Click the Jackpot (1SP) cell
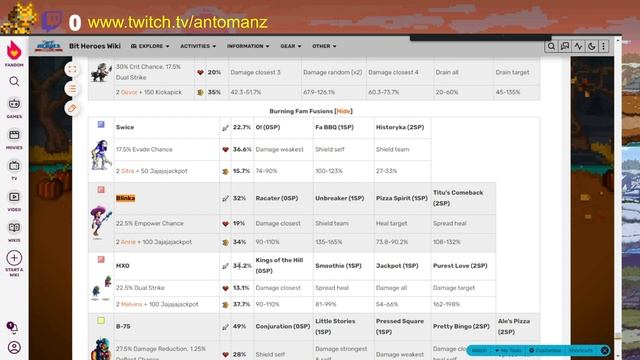 (x=402, y=266)
